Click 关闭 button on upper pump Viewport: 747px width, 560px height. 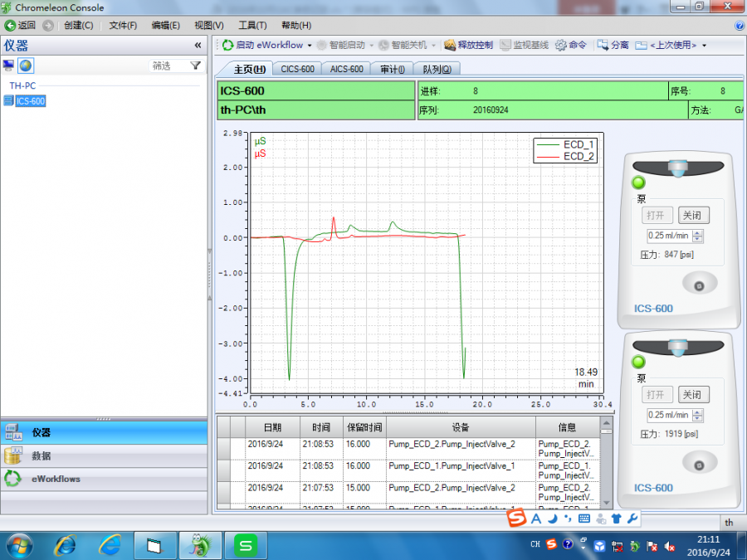point(693,215)
